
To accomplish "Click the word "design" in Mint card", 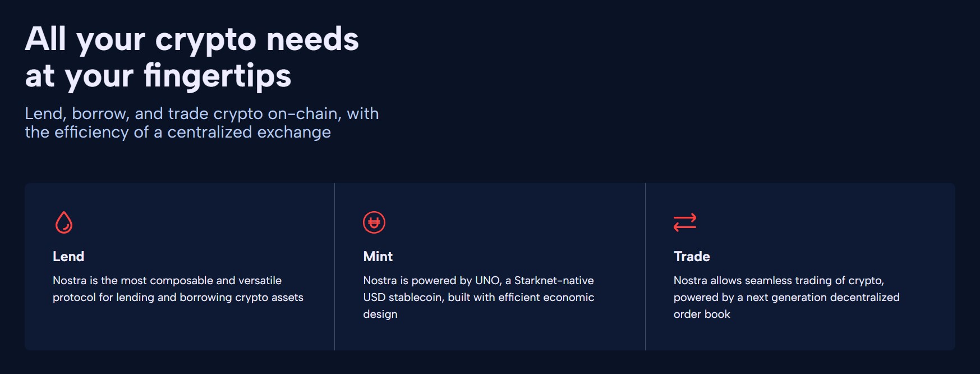I will point(380,314).
